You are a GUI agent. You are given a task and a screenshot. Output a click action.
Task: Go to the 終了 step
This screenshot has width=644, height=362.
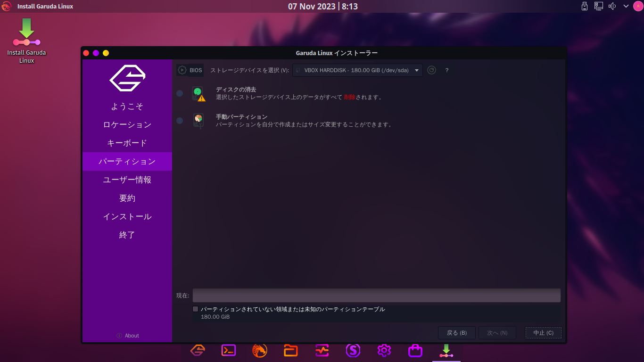point(127,235)
